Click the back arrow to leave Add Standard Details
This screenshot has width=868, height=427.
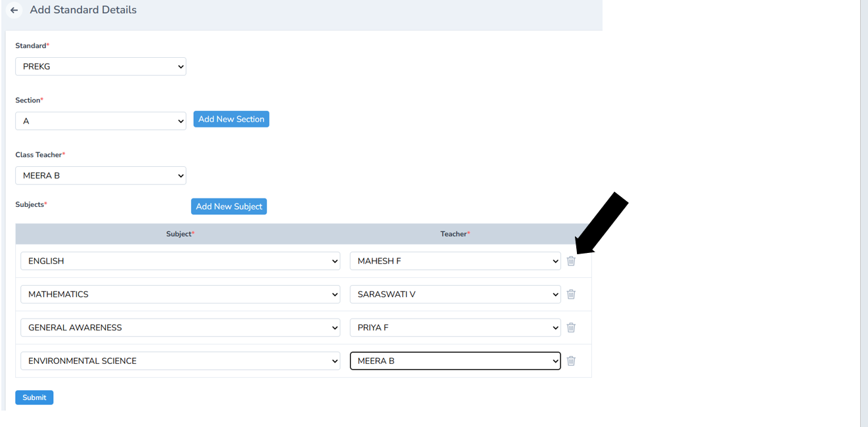[14, 10]
